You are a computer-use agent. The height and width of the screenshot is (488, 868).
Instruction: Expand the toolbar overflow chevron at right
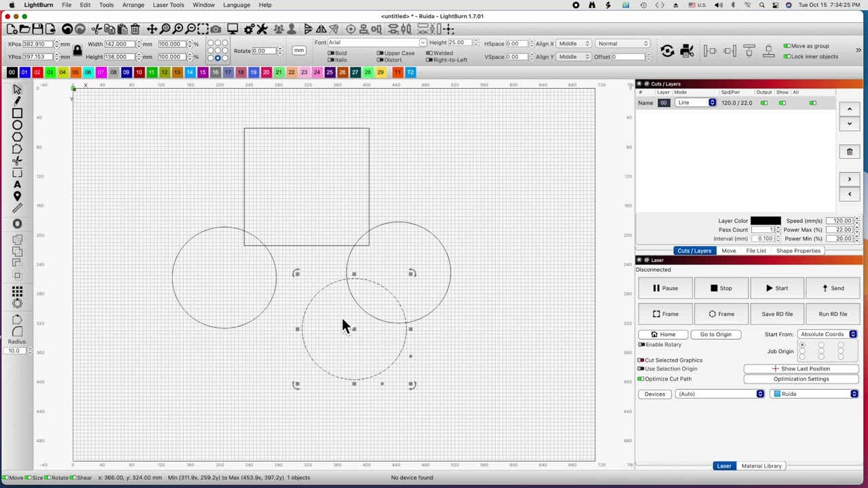(859, 50)
